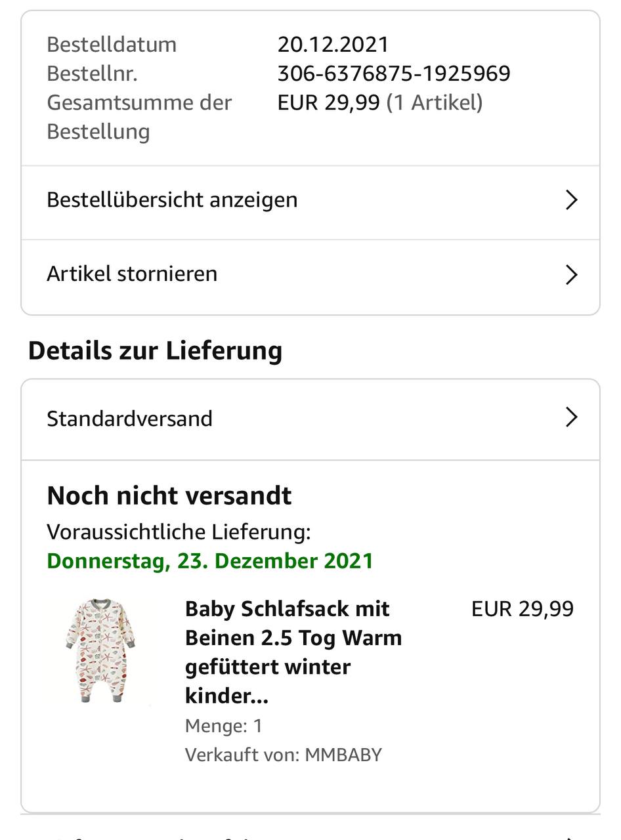Click the seller line Verkauft von: MMBABY
The image size is (621, 840).
tap(283, 755)
